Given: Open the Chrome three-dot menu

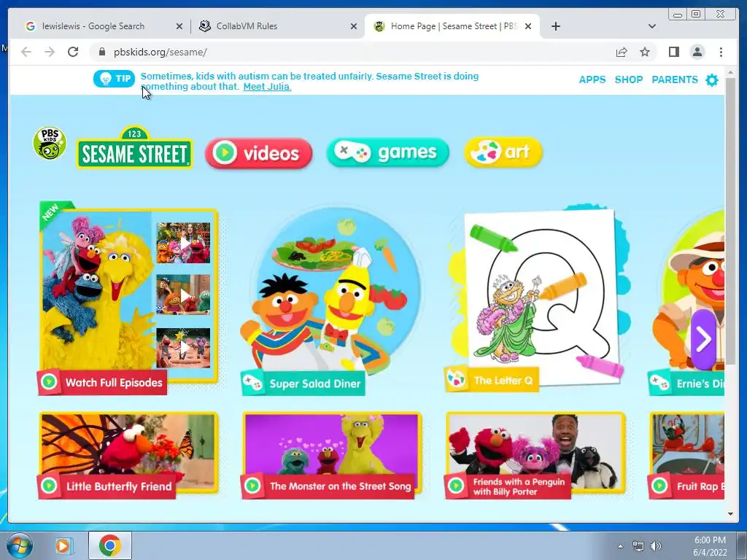Looking at the screenshot, I should (721, 52).
